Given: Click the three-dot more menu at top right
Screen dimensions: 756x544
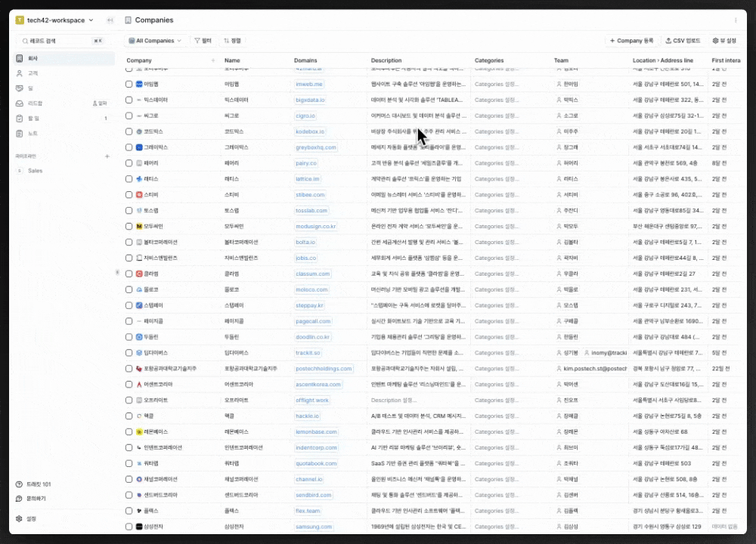Looking at the screenshot, I should (736, 20).
